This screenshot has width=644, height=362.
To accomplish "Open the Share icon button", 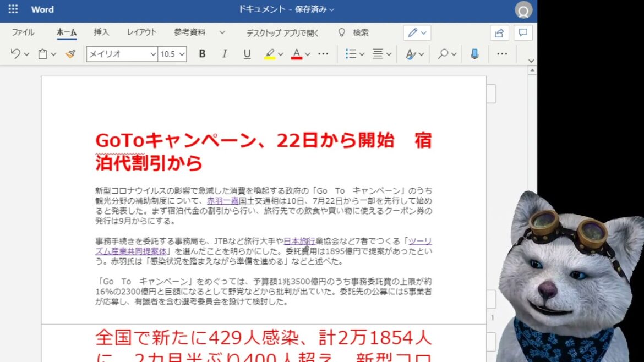I will pyautogui.click(x=499, y=33).
